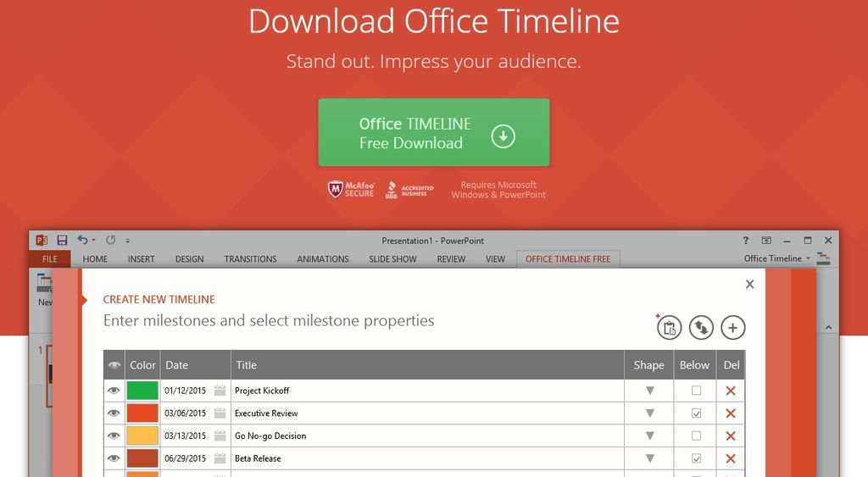Open the FILE tab
868x477 pixels.
tap(50, 259)
